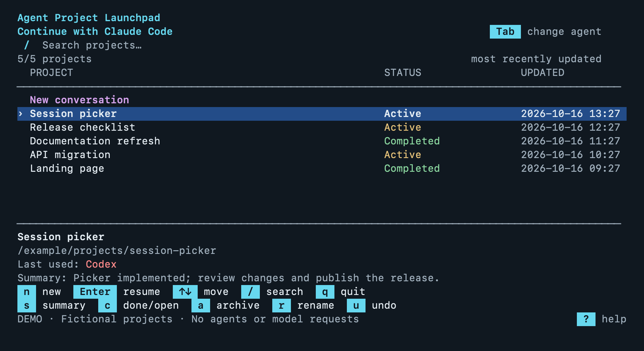Click the DEMO Fictional projects notice
644x351 pixels.
(x=188, y=319)
